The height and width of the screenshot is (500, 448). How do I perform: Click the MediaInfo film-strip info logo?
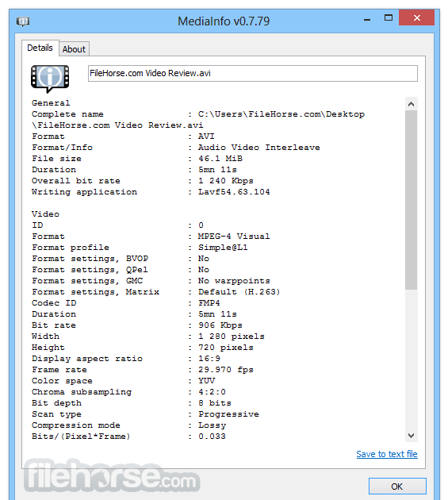pyautogui.click(x=50, y=79)
